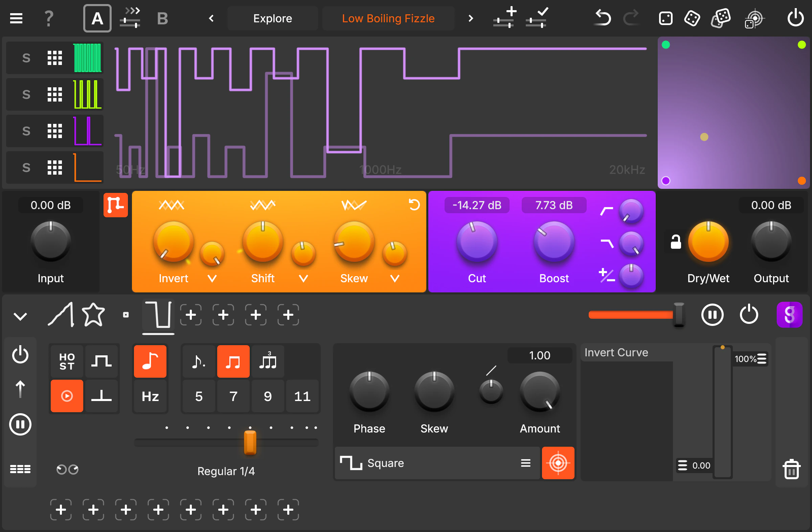Select the triplet note rate icon
The height and width of the screenshot is (532, 812).
coord(268,361)
